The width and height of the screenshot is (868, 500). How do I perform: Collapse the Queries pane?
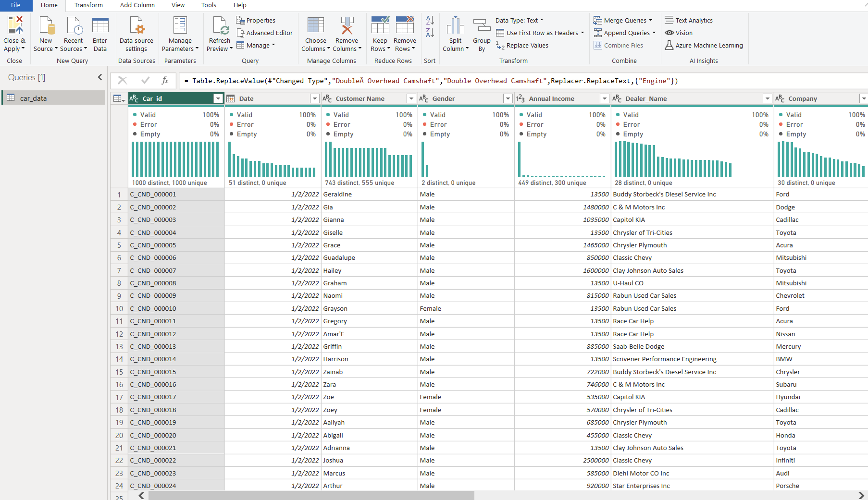pyautogui.click(x=100, y=77)
